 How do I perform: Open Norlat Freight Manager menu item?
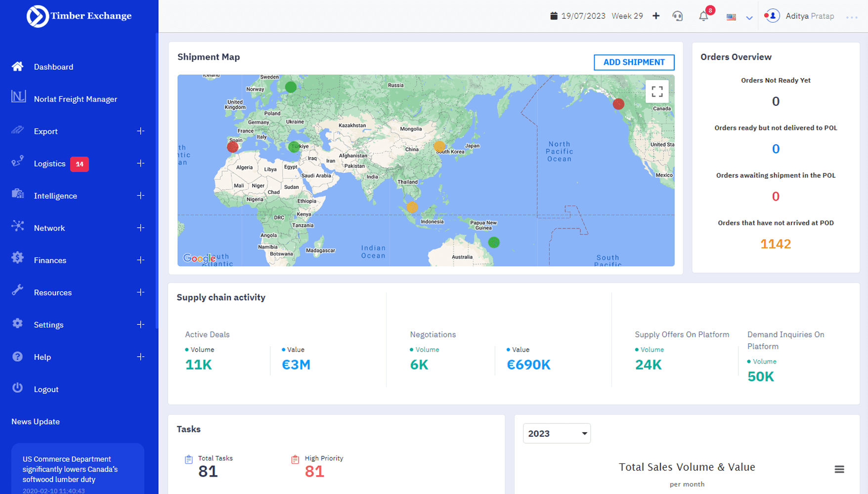pyautogui.click(x=75, y=99)
